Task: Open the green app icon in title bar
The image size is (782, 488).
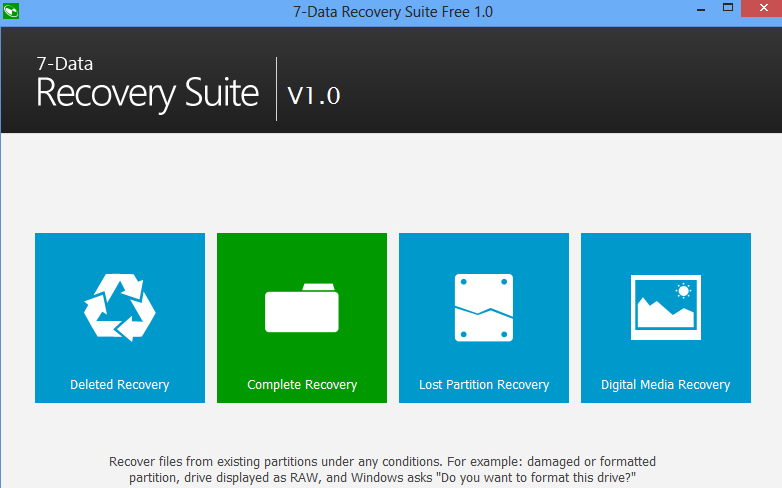Action: pyautogui.click(x=12, y=12)
